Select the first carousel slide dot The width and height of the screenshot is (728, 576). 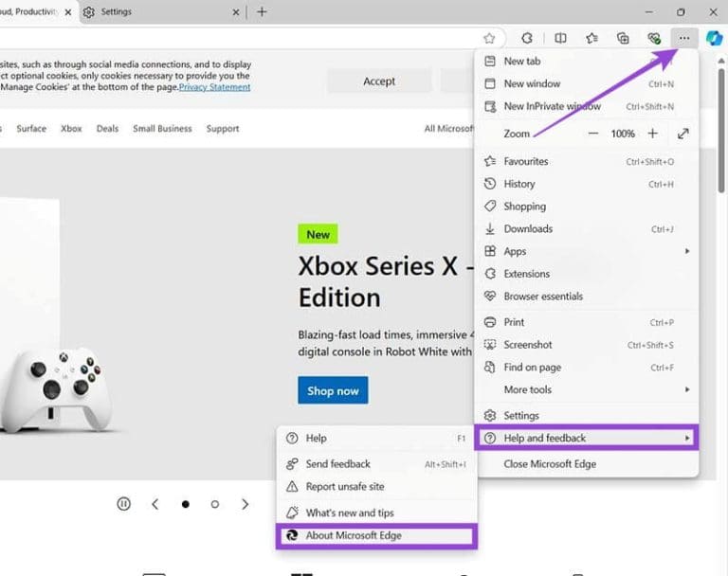pyautogui.click(x=185, y=504)
